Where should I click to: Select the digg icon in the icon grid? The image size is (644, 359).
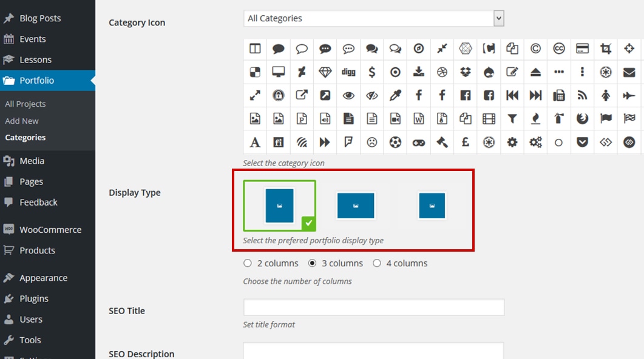pos(348,72)
